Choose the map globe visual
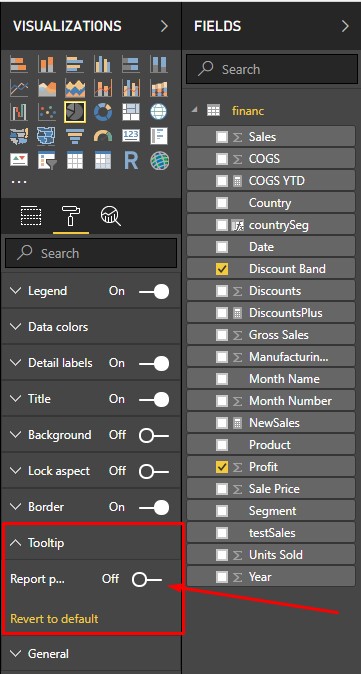The width and height of the screenshot is (361, 674). [159, 112]
